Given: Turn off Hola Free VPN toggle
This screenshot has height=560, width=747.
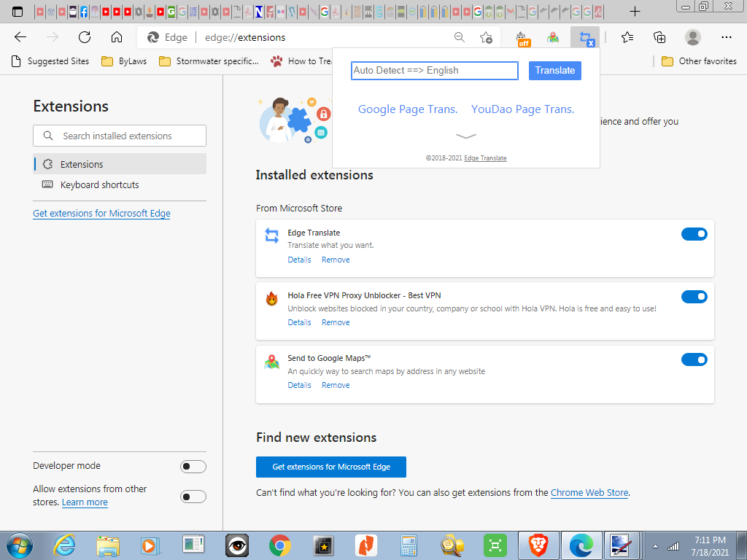Looking at the screenshot, I should 694,297.
